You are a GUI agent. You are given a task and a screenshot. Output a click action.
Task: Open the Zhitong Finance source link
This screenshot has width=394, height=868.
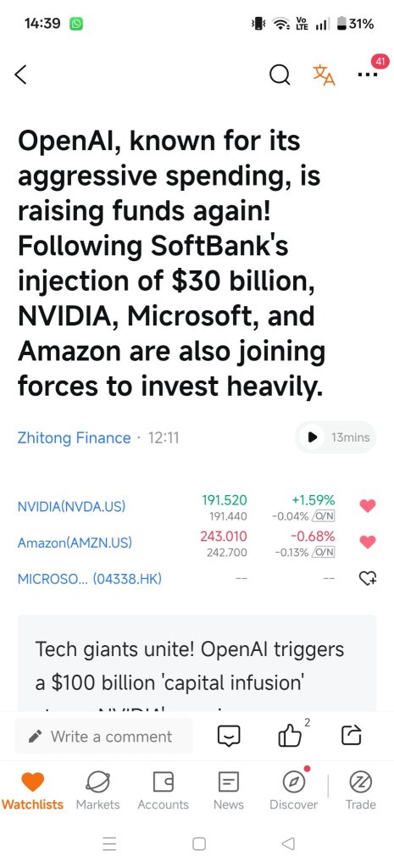[75, 438]
